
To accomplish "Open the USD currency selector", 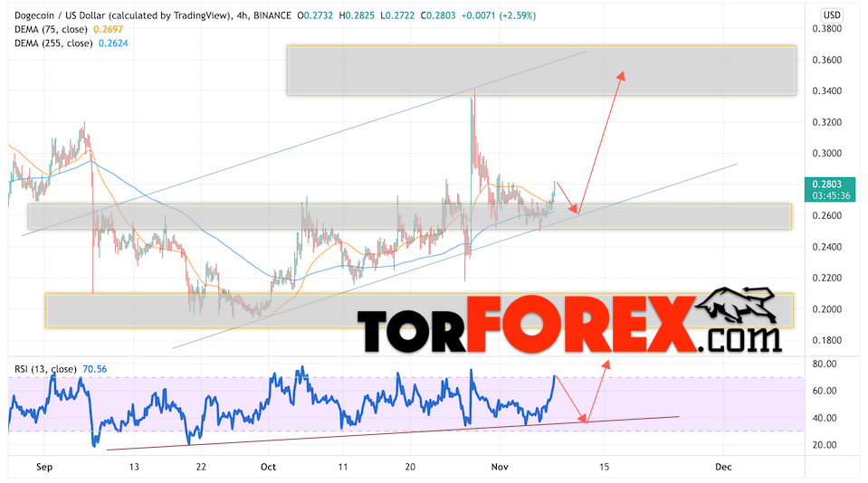I will tap(832, 15).
